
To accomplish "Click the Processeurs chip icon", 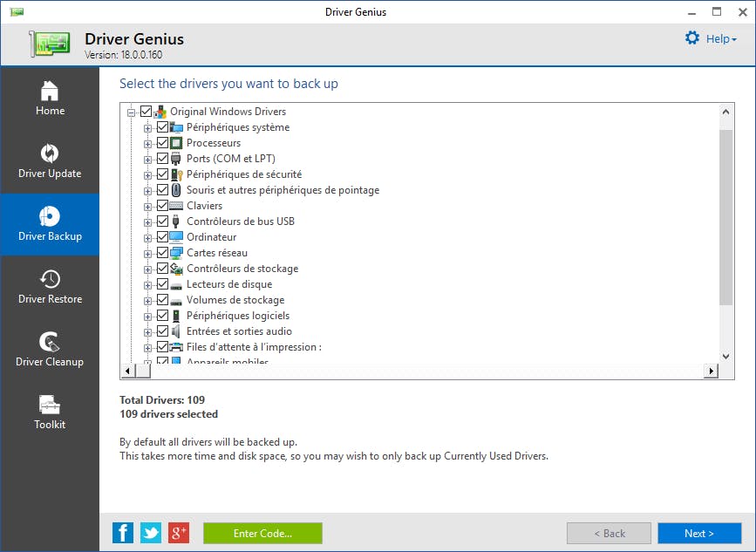I will click(x=176, y=143).
